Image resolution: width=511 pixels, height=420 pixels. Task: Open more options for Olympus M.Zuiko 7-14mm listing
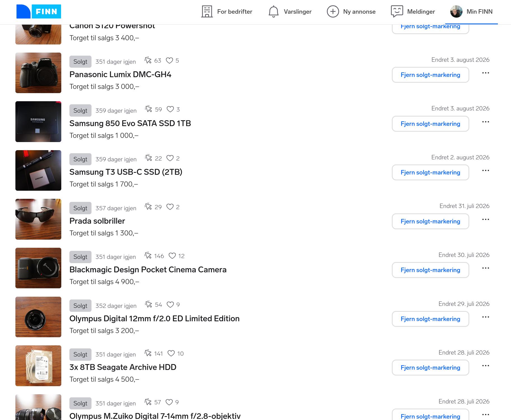(486, 415)
